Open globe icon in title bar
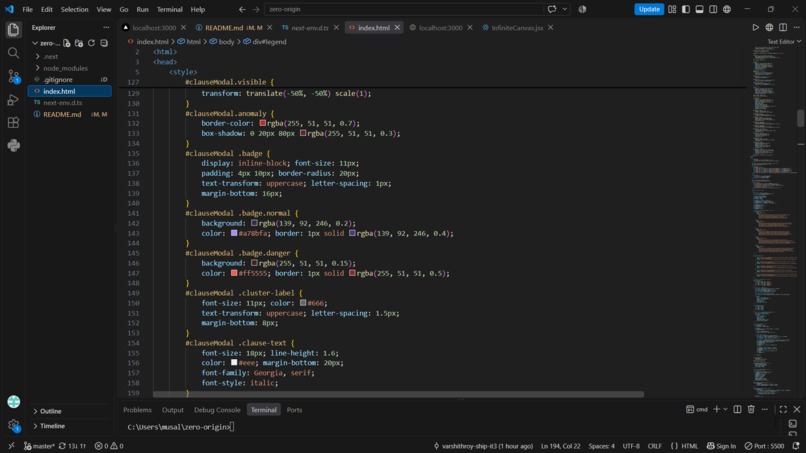The height and width of the screenshot is (453, 806). 727,9
